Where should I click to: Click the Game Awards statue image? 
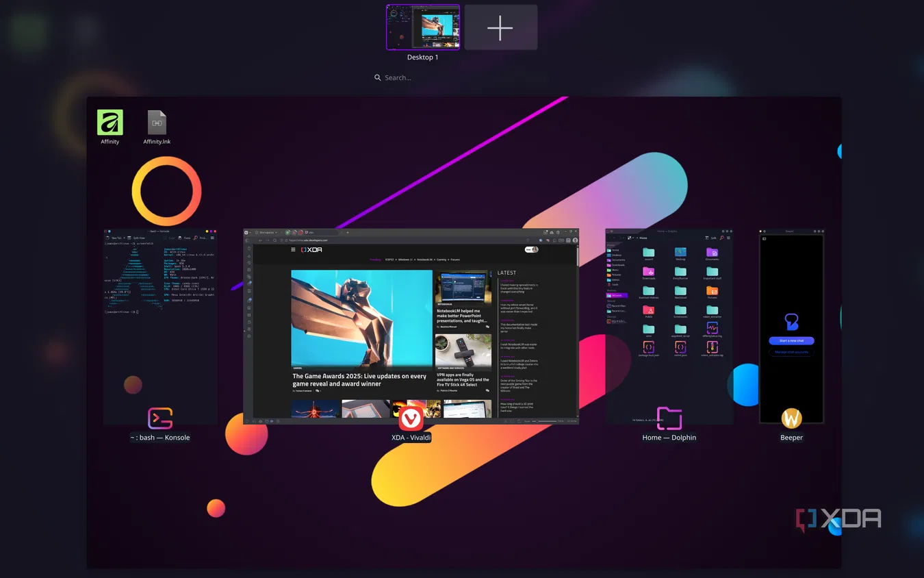pyautogui.click(x=361, y=319)
